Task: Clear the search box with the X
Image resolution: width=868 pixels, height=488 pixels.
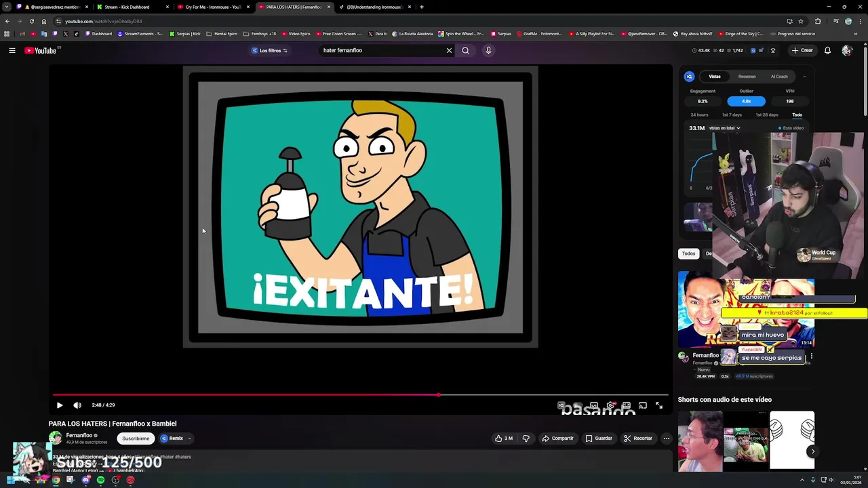Action: pos(449,50)
